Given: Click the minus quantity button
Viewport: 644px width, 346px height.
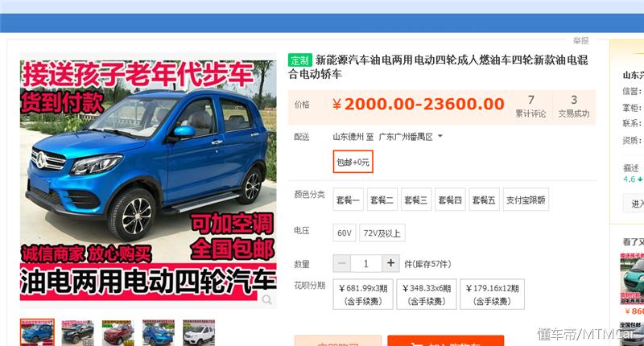Looking at the screenshot, I should (x=342, y=264).
